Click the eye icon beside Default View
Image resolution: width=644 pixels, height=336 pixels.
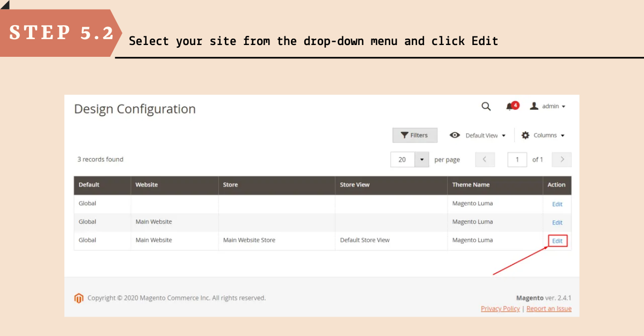click(455, 135)
